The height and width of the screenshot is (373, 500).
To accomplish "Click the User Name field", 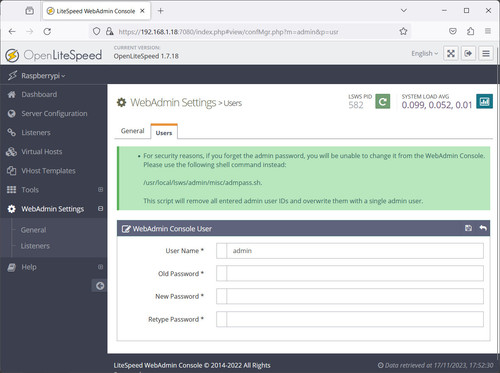I will (350, 251).
